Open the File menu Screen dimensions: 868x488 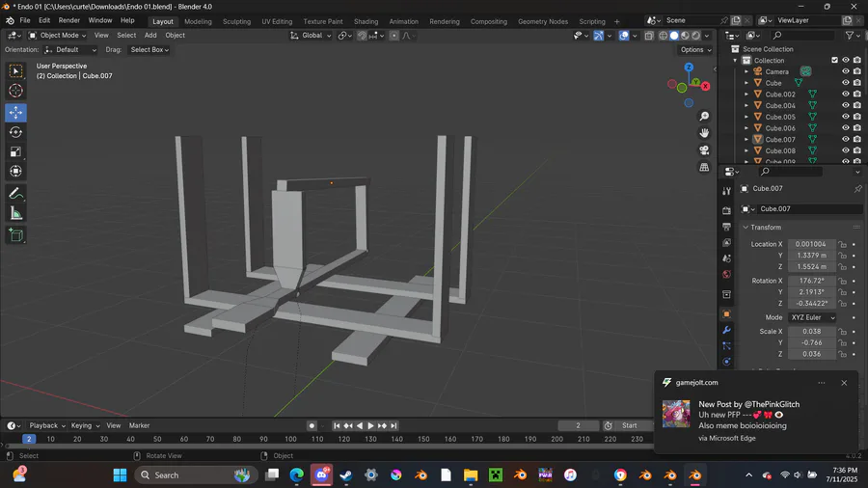pyautogui.click(x=25, y=20)
